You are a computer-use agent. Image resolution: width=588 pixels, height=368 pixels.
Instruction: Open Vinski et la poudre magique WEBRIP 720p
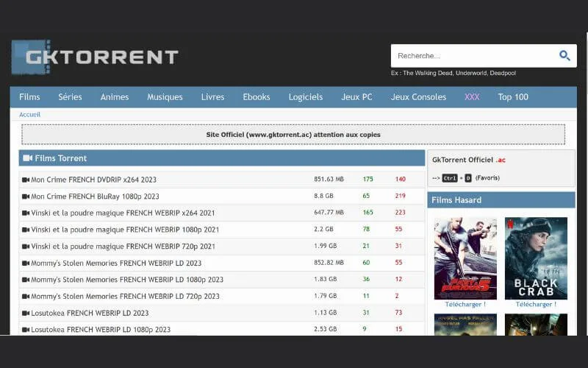(123, 247)
